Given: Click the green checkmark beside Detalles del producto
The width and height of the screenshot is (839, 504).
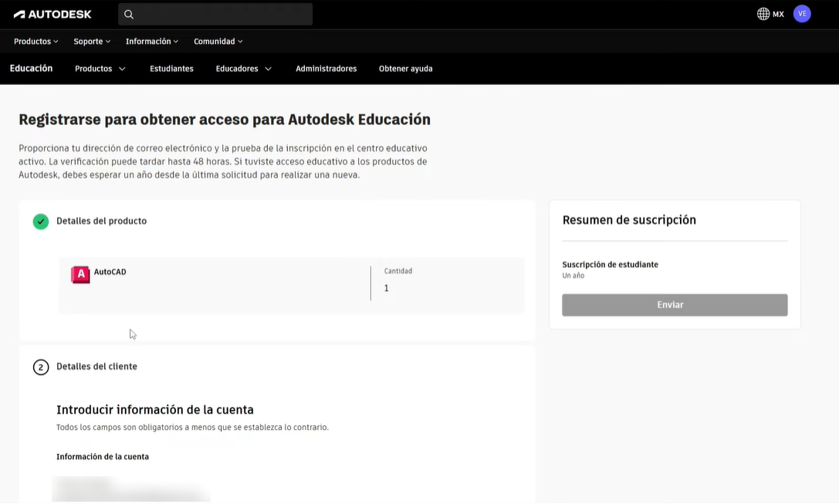Looking at the screenshot, I should coord(40,222).
